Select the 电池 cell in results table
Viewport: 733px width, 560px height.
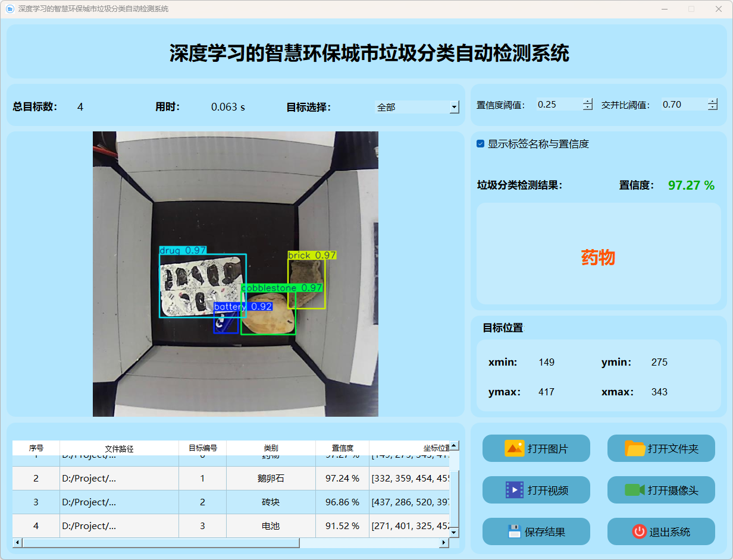(271, 526)
